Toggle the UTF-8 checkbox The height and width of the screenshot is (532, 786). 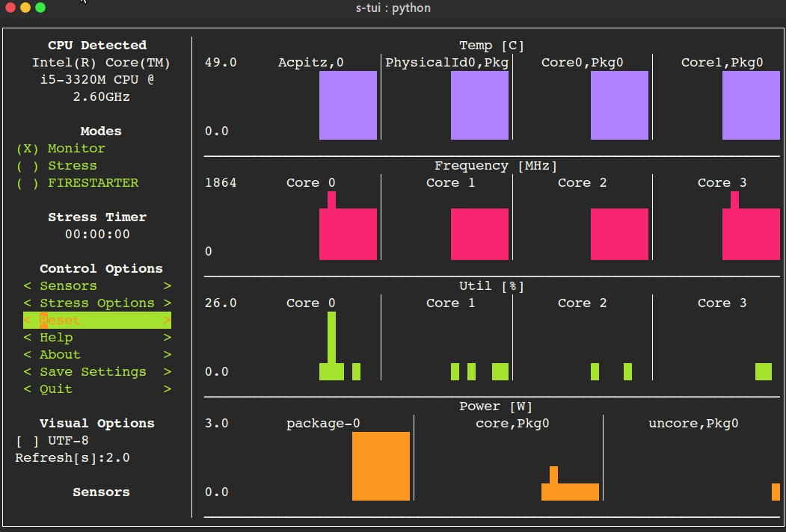52,441
